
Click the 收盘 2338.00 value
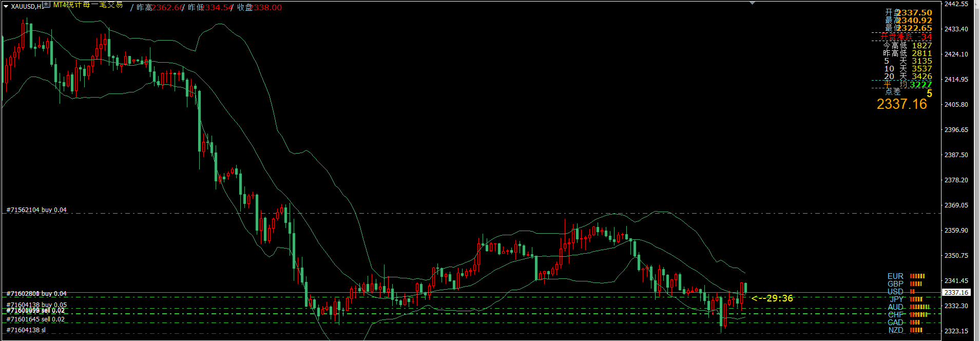coord(259,8)
